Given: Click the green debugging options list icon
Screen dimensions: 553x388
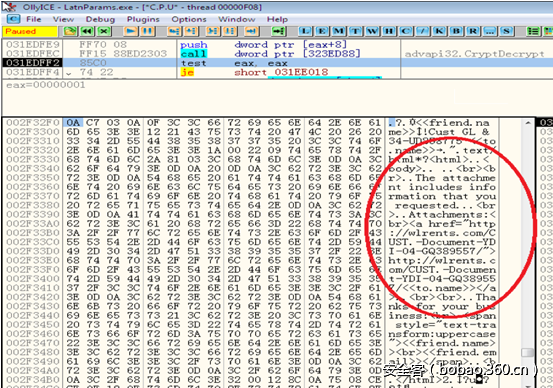Looking at the screenshot, I should pyautogui.click(x=533, y=31).
